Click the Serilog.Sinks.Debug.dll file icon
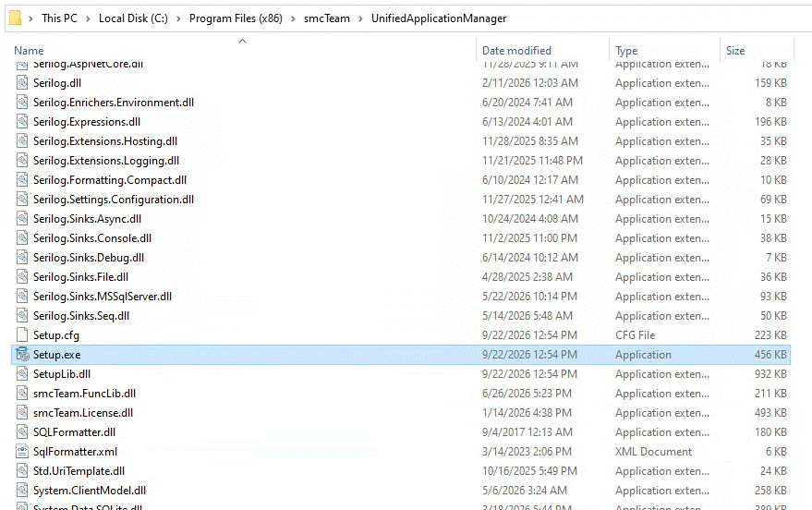The height and width of the screenshot is (510, 812). point(22,258)
